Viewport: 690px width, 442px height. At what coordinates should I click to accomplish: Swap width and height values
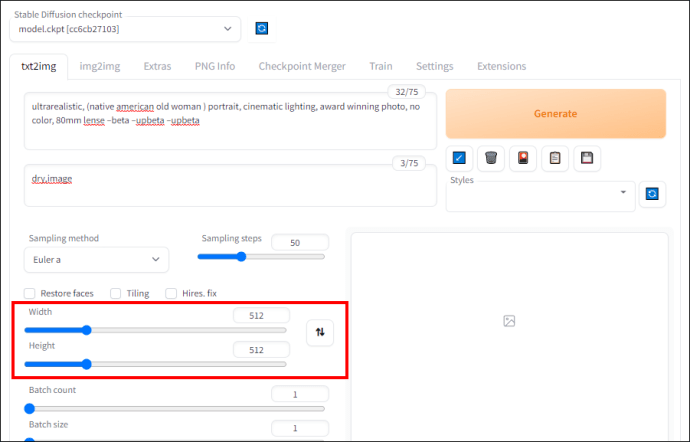(320, 332)
